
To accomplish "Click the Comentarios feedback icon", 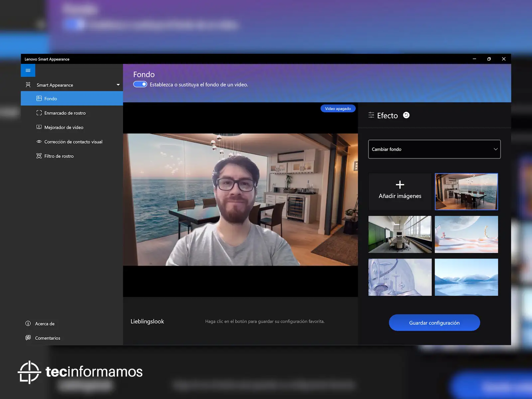I will 28,338.
